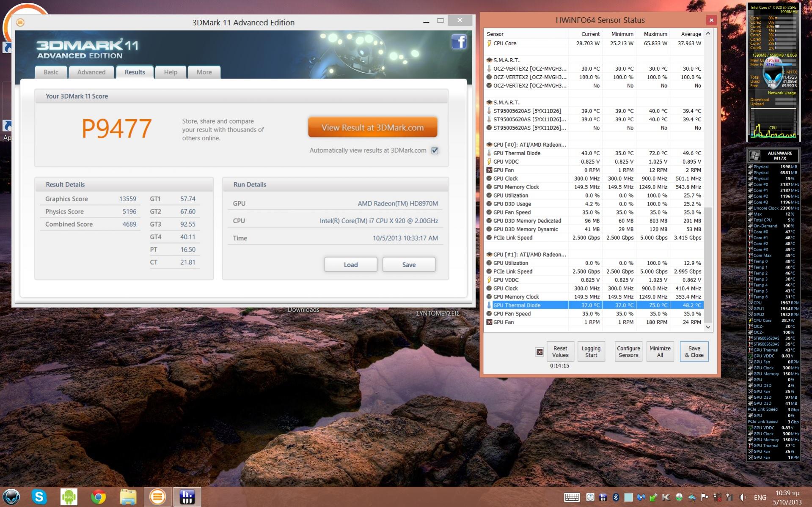812x507 pixels.
Task: Select GPU D3D Memory Dedicated row
Action: coord(594,221)
